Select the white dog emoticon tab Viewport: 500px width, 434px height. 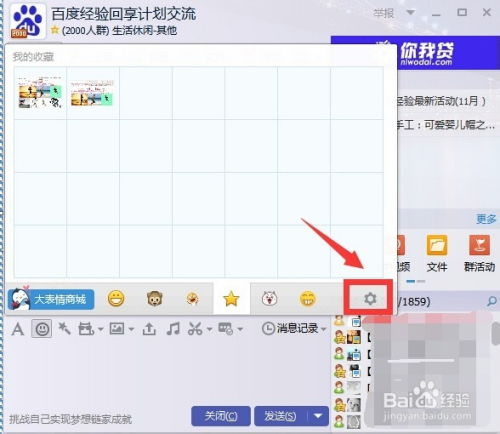(x=270, y=298)
